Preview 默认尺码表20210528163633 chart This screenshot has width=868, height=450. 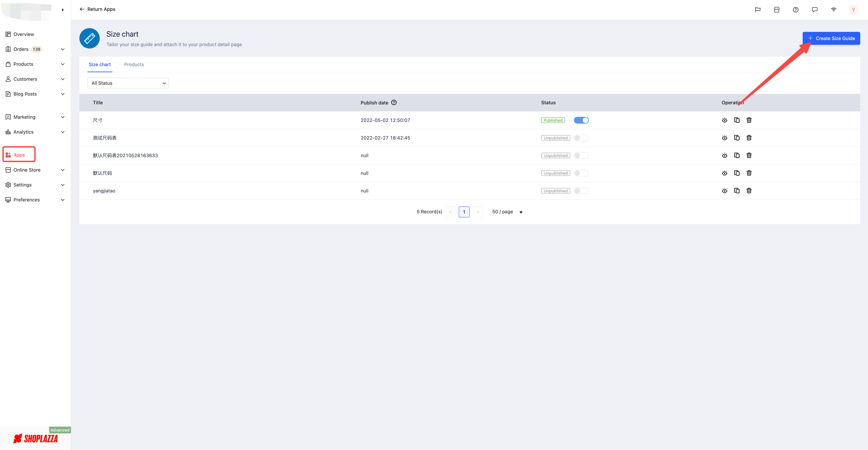tap(725, 155)
